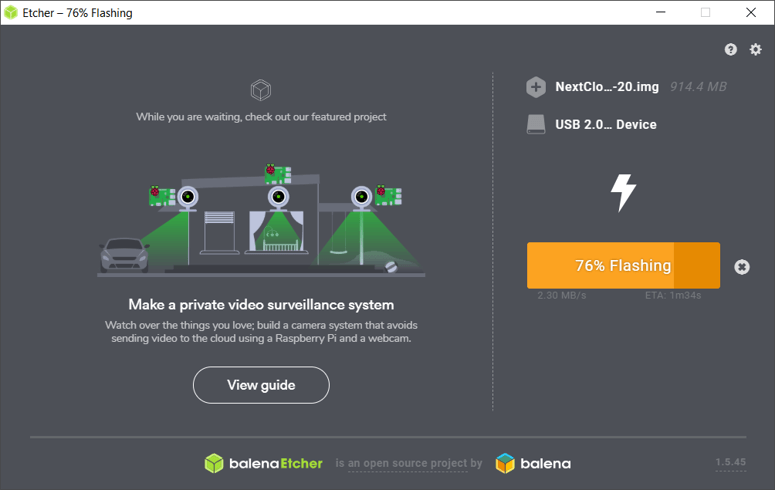Select the NextClo...-20.img file name
Image resolution: width=775 pixels, height=490 pixels.
[x=607, y=87]
